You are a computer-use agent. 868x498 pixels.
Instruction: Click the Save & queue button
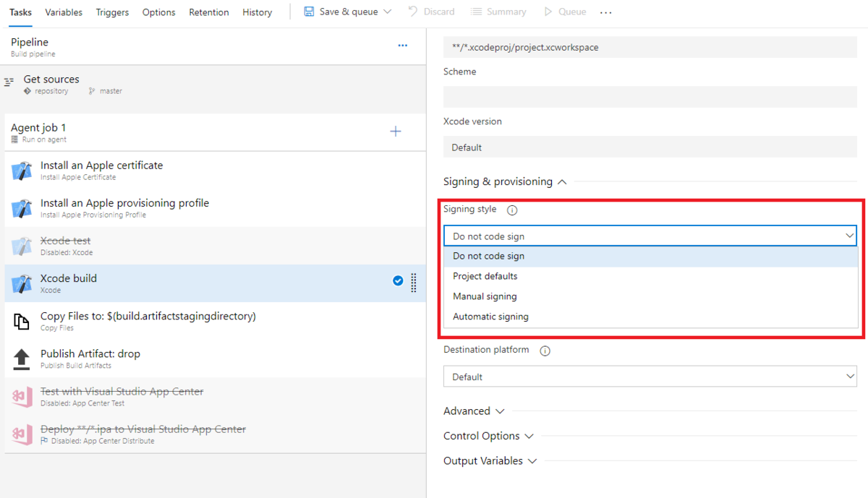(x=341, y=12)
